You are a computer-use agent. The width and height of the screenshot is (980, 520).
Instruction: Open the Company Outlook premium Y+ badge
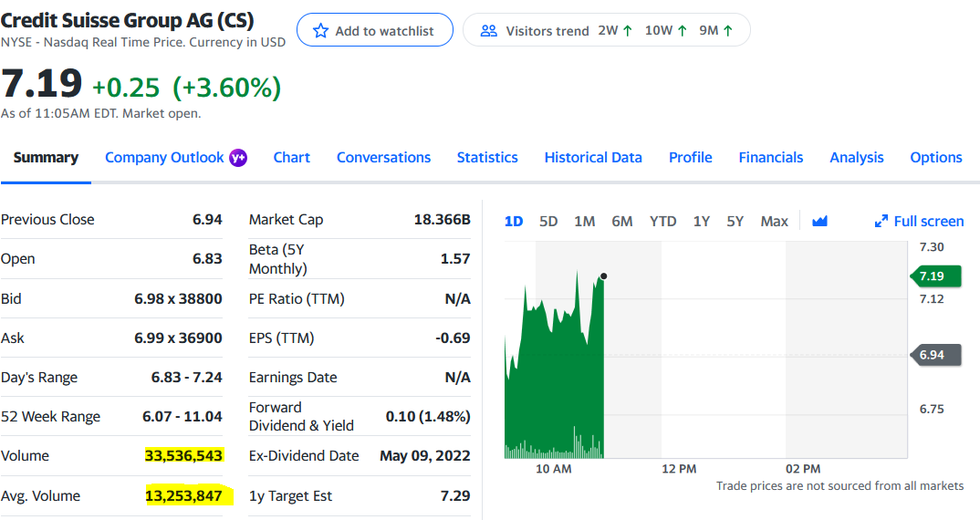coord(238,158)
